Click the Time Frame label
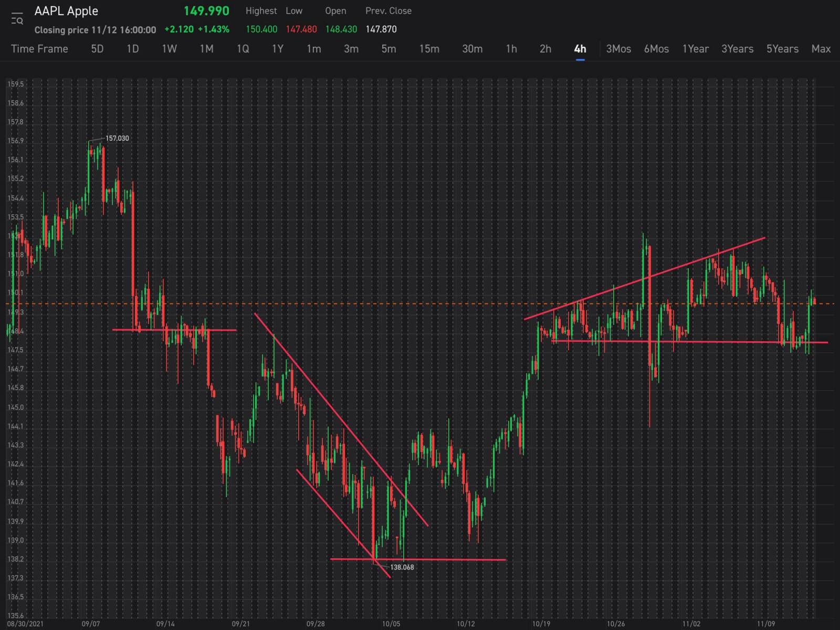Image resolution: width=840 pixels, height=630 pixels. (39, 49)
